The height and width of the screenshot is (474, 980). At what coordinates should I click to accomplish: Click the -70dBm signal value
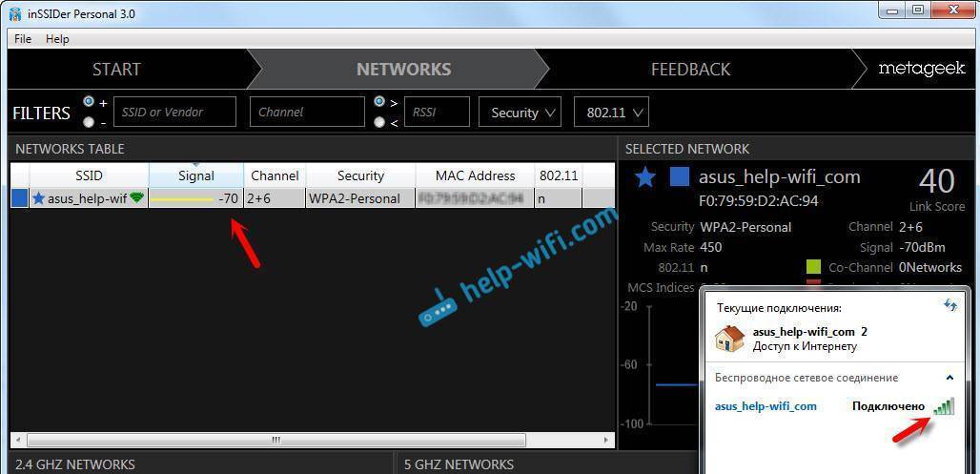(923, 247)
